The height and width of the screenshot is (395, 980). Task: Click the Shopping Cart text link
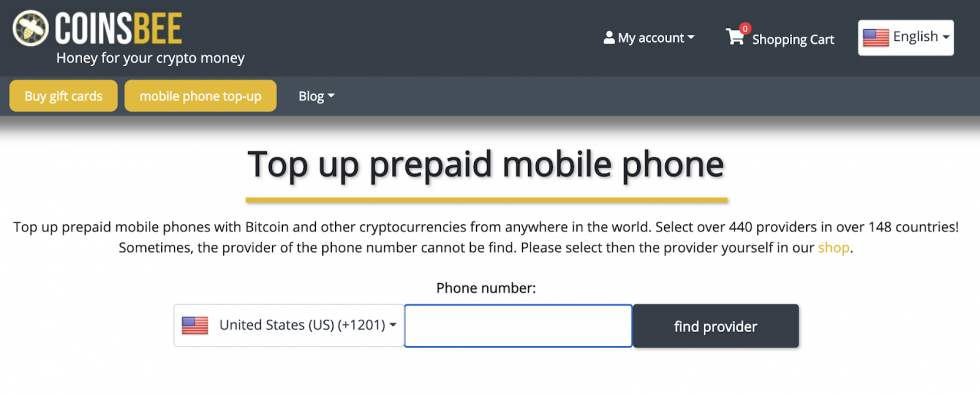tap(793, 39)
